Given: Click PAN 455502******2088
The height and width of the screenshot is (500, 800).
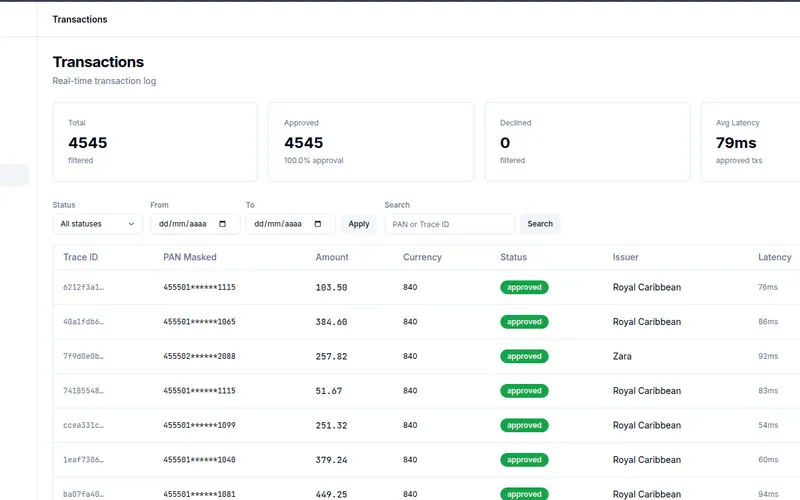Looking at the screenshot, I should pos(199,356).
